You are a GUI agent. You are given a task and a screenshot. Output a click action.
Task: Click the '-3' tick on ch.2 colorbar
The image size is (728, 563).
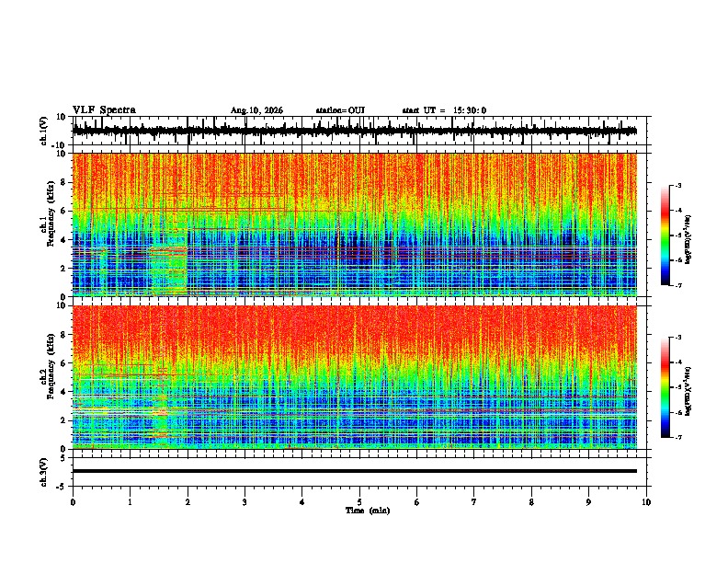(x=677, y=338)
